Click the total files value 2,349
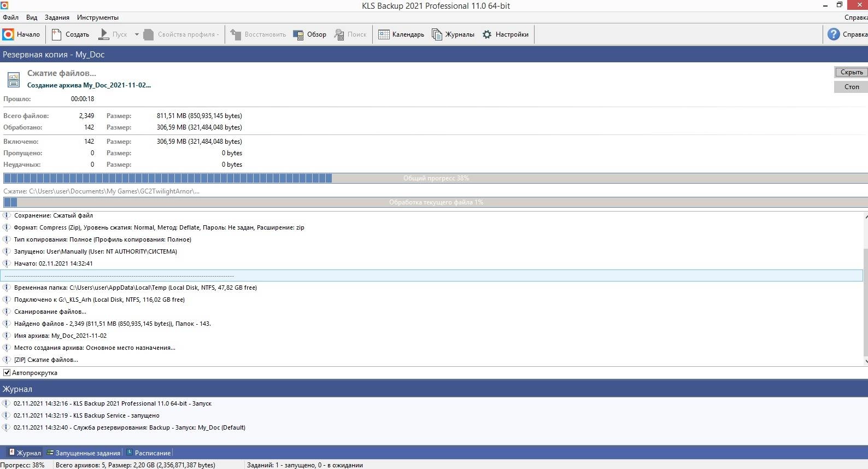Viewport: 868px width, 469px height. pyautogui.click(x=86, y=116)
